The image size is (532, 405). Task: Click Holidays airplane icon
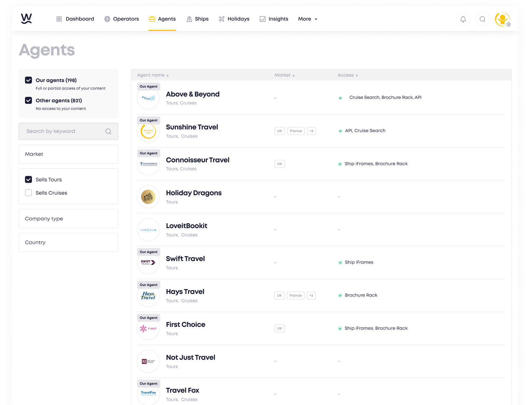pos(222,19)
